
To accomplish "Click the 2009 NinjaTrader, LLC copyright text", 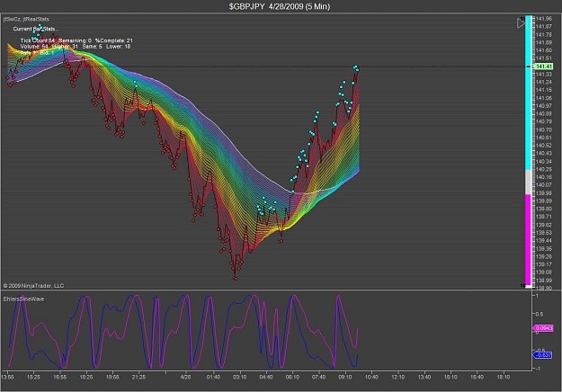I will click(33, 286).
